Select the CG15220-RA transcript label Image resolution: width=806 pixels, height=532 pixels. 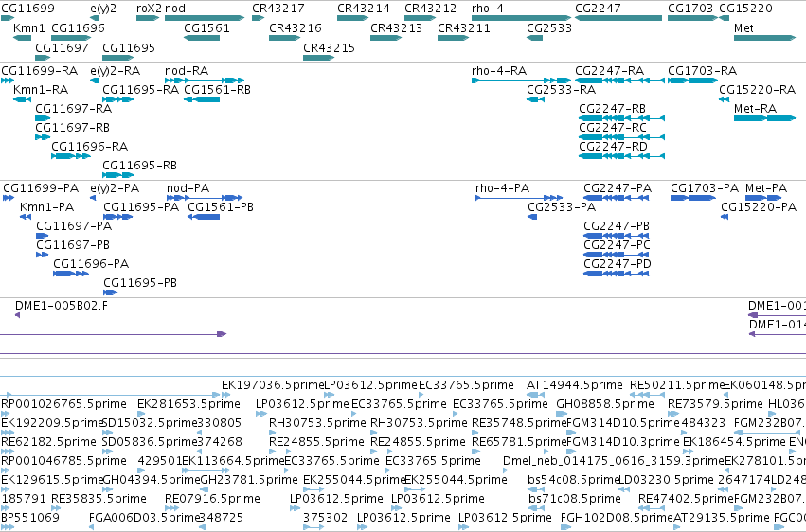pyautogui.click(x=757, y=89)
